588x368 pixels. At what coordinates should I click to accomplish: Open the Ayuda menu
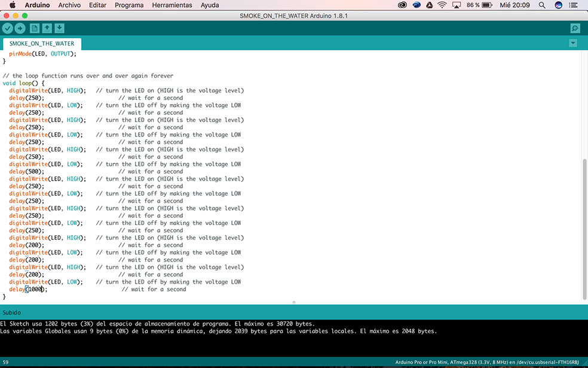pos(210,5)
